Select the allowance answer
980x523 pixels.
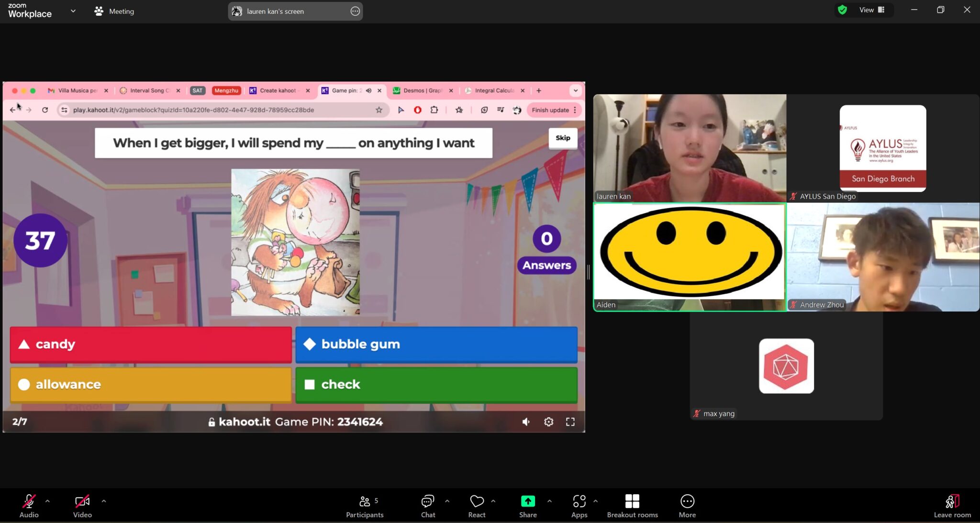pos(151,385)
